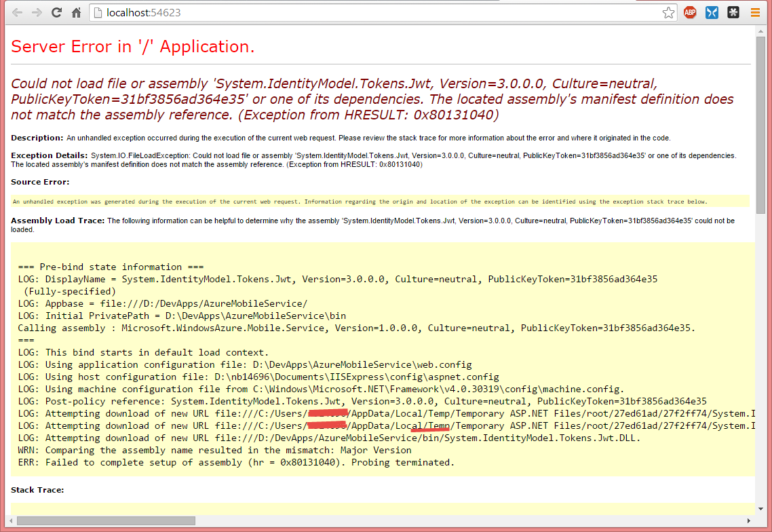Viewport: 772px width, 532px height.
Task: Go back with the browser back arrow
Action: (17, 13)
